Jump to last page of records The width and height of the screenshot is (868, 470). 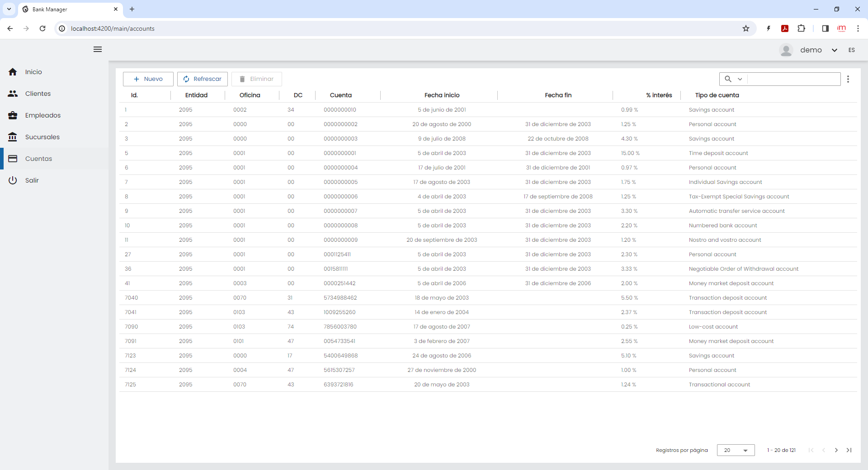(x=849, y=450)
